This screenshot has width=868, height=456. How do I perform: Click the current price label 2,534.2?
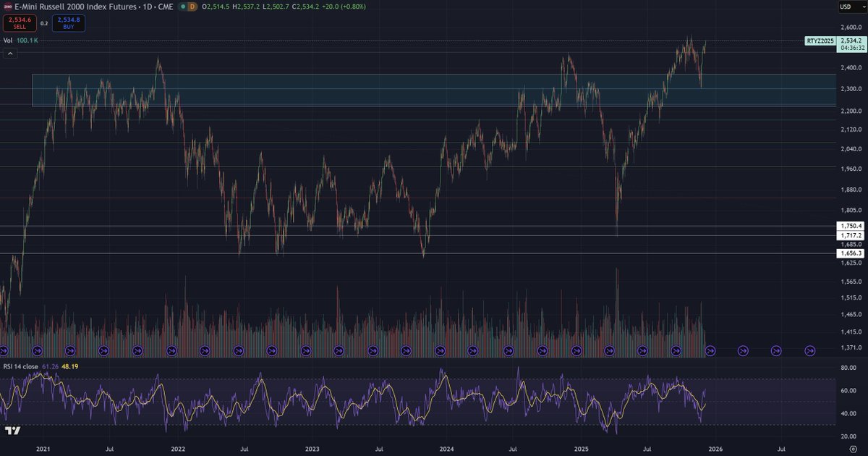click(851, 41)
